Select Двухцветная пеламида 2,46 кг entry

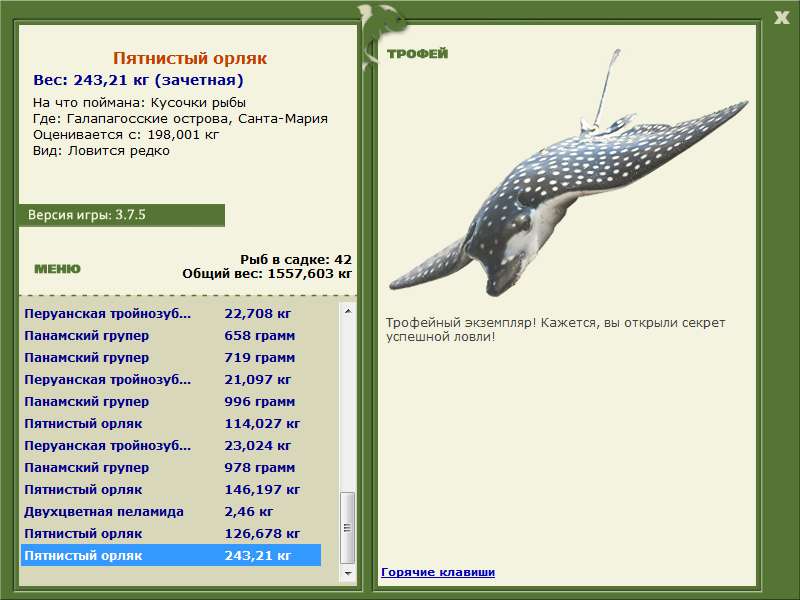tap(171, 511)
